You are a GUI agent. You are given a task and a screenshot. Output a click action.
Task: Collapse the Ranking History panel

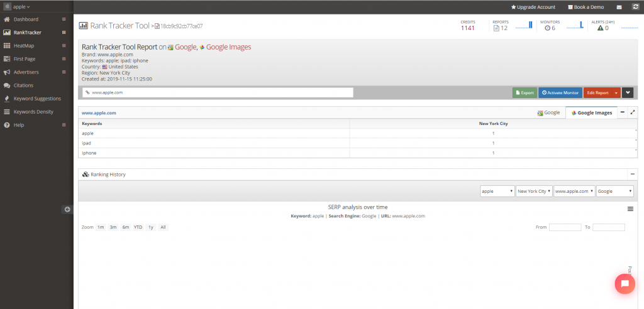point(633,175)
